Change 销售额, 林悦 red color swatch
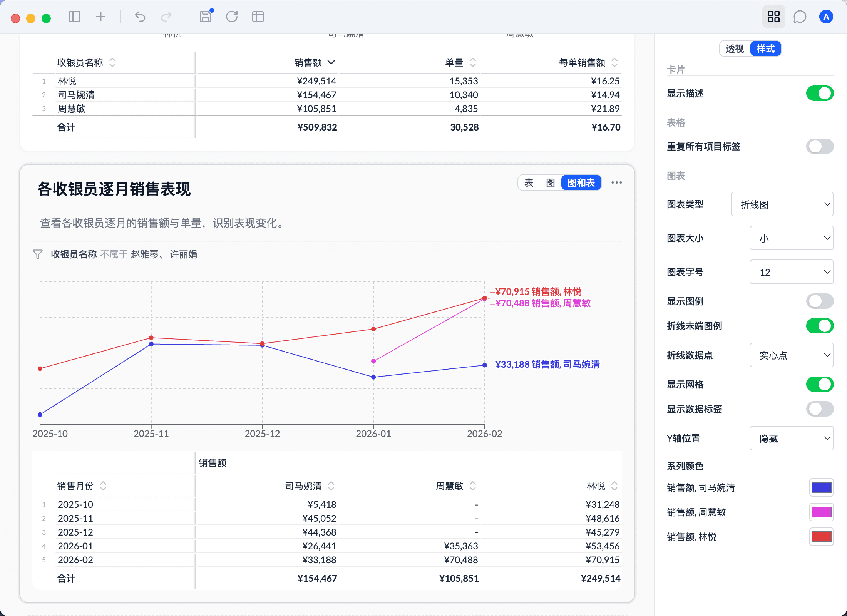The width and height of the screenshot is (847, 616). 821,537
